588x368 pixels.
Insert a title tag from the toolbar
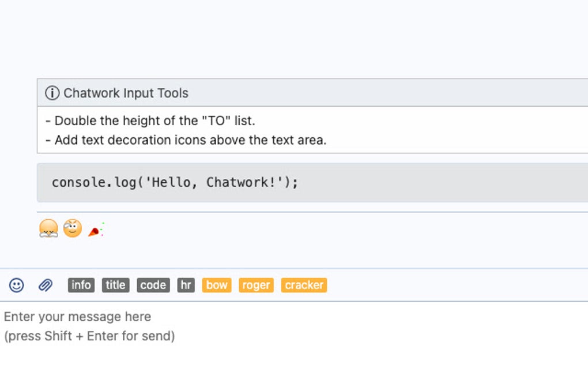115,285
